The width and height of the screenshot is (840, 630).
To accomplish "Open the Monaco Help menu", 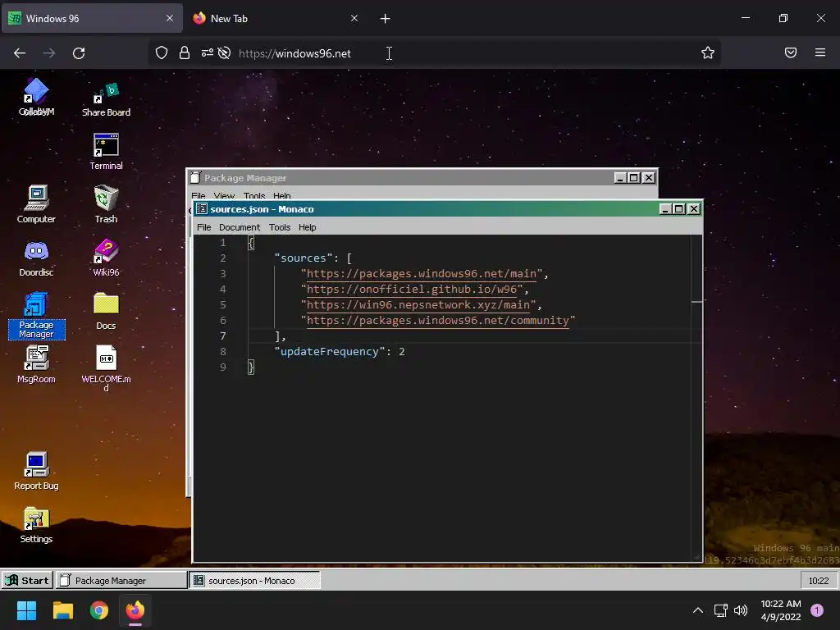I will (307, 227).
